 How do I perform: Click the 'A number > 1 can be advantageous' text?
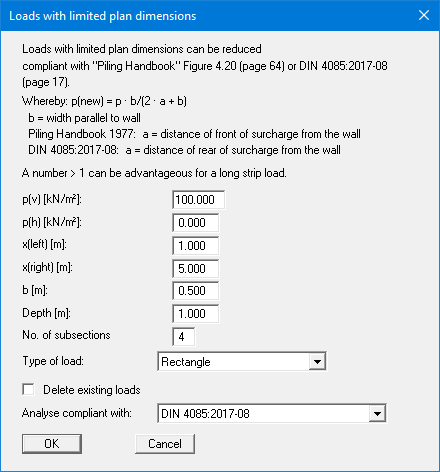click(154, 173)
